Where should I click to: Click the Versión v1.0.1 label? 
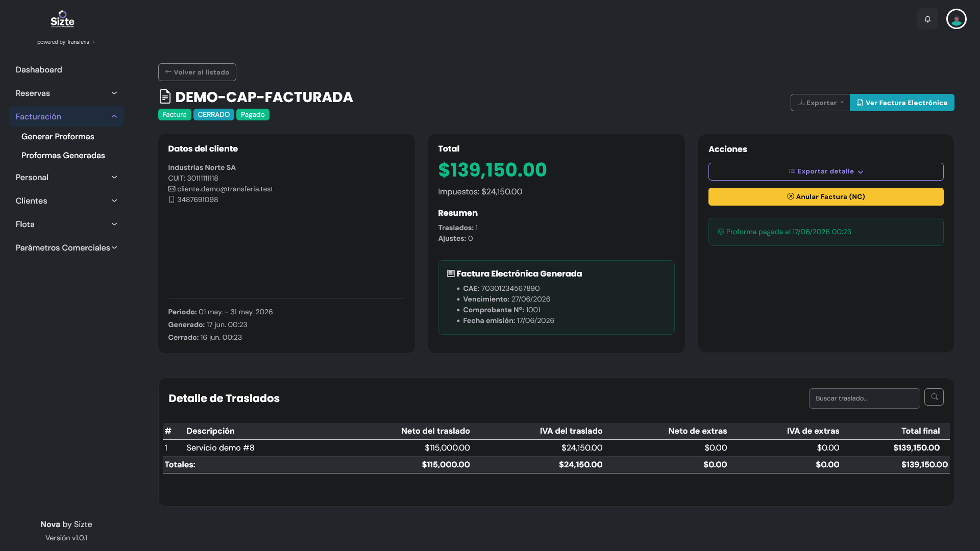tap(66, 538)
